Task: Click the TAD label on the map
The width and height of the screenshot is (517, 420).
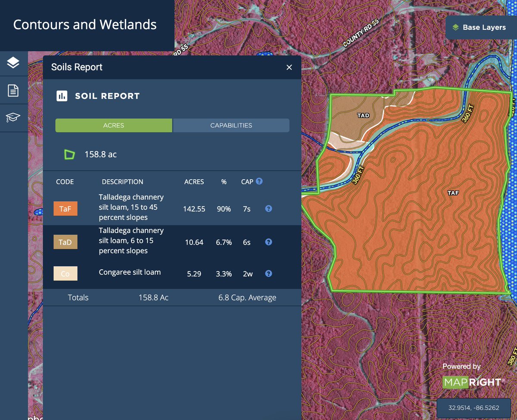Action: pyautogui.click(x=363, y=115)
